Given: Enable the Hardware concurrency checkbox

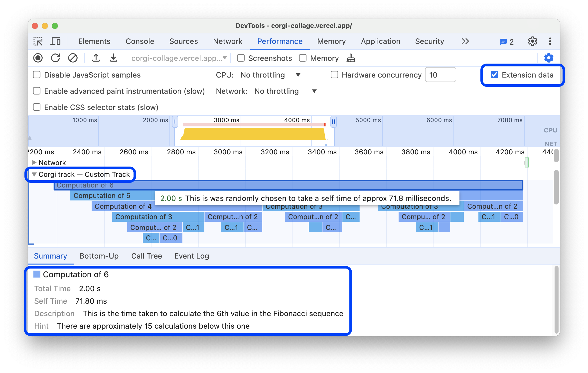Looking at the screenshot, I should (x=334, y=75).
